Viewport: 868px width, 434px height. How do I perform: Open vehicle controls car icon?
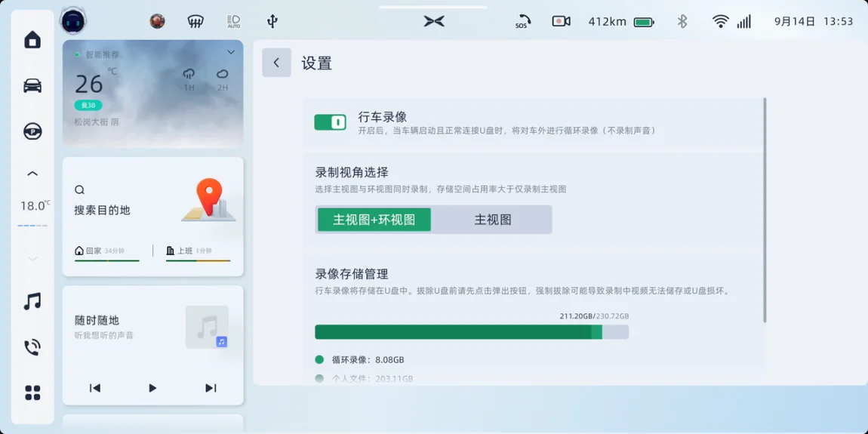coord(32,85)
